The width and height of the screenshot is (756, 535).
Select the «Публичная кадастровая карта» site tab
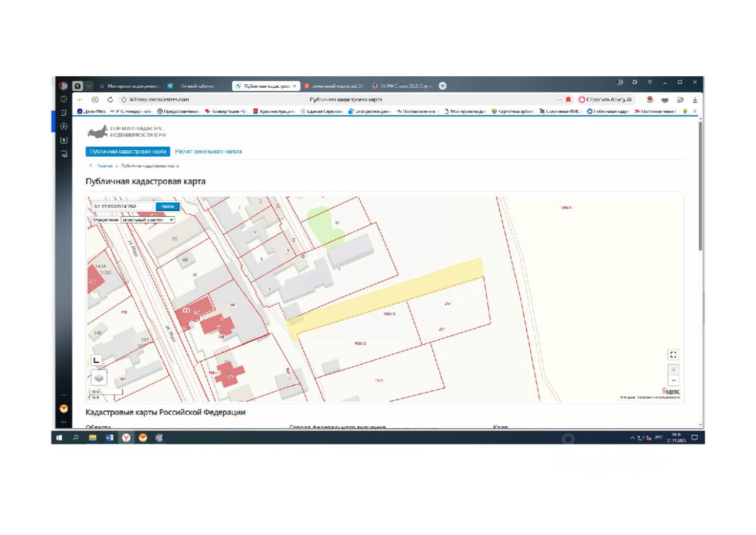pyautogui.click(x=128, y=152)
